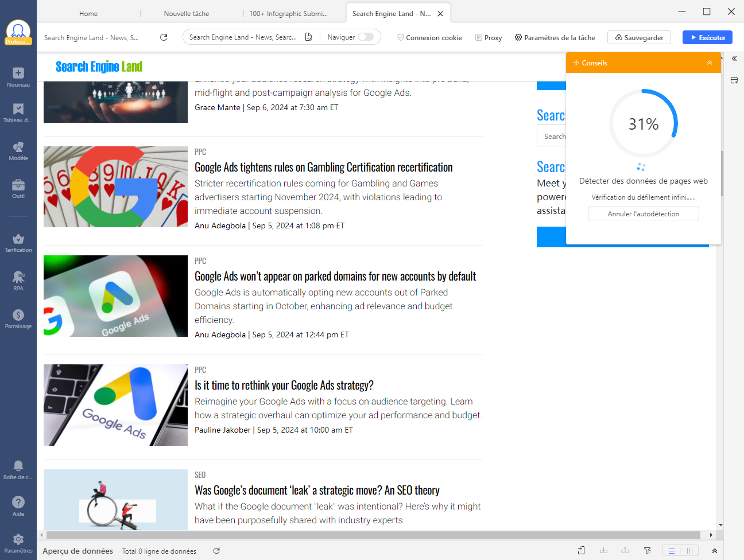Image resolution: width=744 pixels, height=560 pixels.
Task: Switch data preview to vertical column view
Action: click(689, 551)
